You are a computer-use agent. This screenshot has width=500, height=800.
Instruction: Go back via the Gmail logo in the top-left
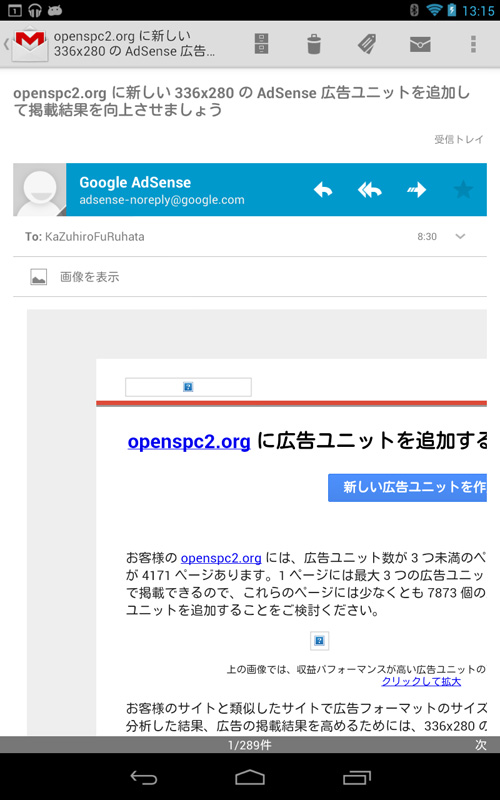(x=30, y=44)
